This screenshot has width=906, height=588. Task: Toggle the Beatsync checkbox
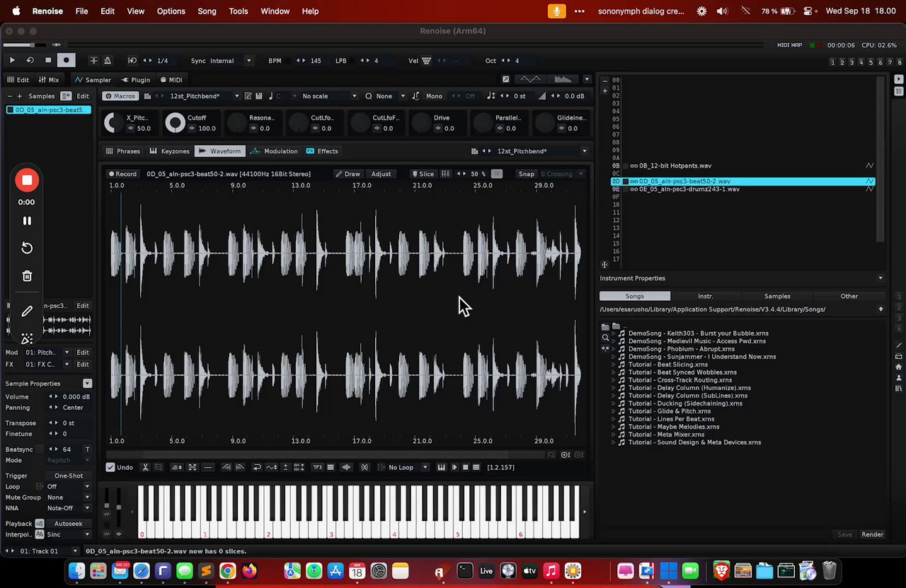(x=41, y=449)
